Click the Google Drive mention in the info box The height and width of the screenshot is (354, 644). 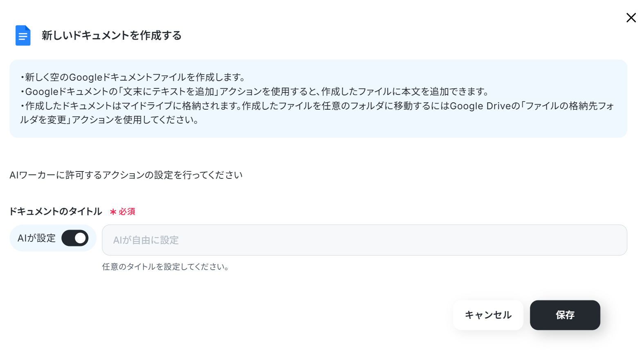click(480, 106)
